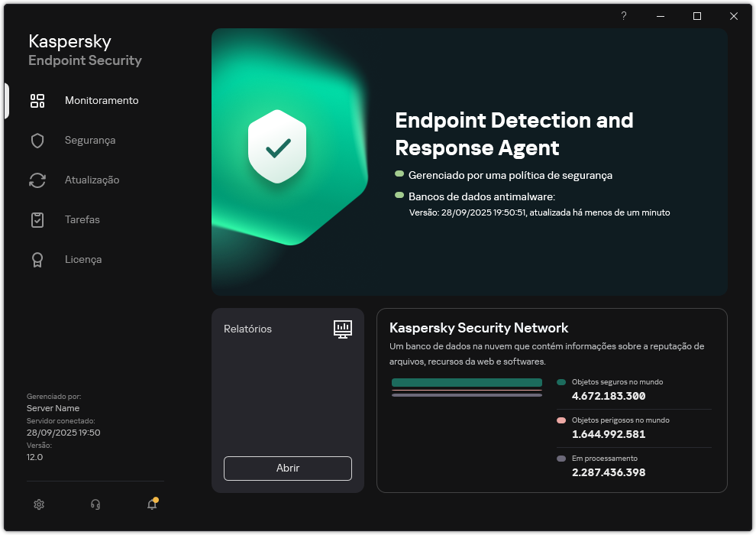Click the large green shield checkmark

(x=277, y=145)
